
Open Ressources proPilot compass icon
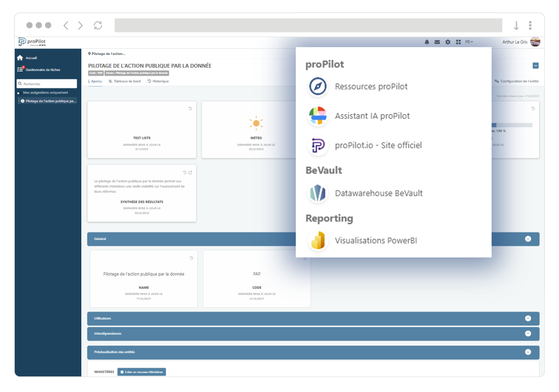pos(317,86)
